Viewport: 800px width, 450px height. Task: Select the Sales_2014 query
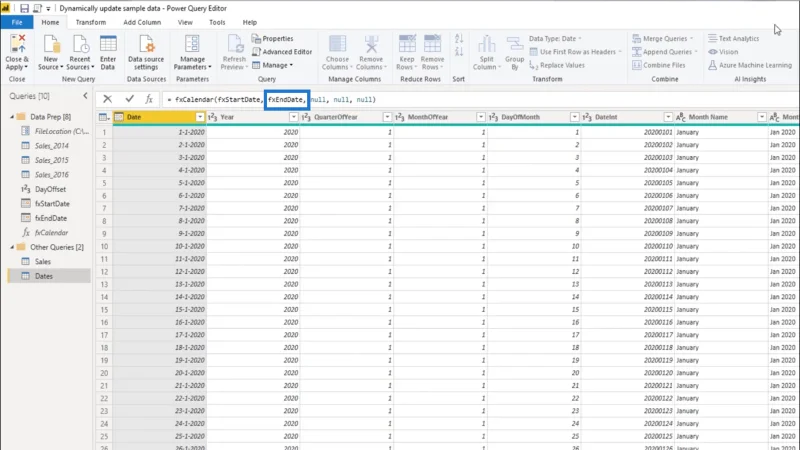(52, 146)
